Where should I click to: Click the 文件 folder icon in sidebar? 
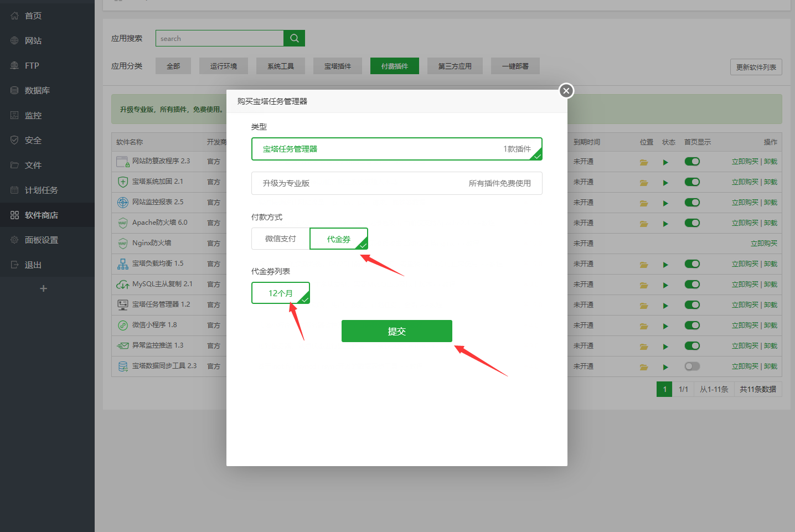[x=14, y=165]
